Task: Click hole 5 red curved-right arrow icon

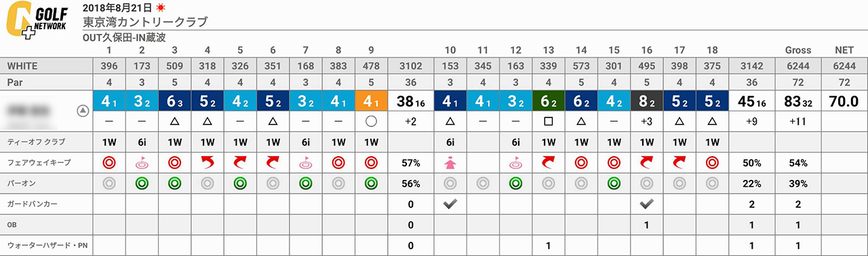Action: pos(240,162)
